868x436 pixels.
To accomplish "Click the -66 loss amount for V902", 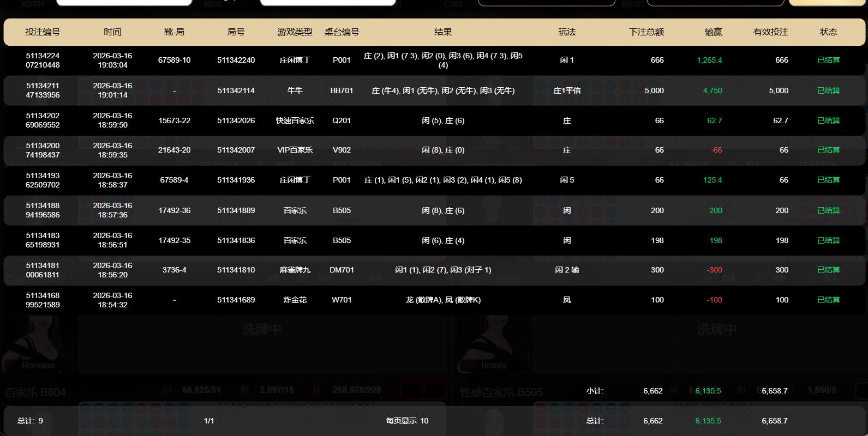I will (716, 150).
